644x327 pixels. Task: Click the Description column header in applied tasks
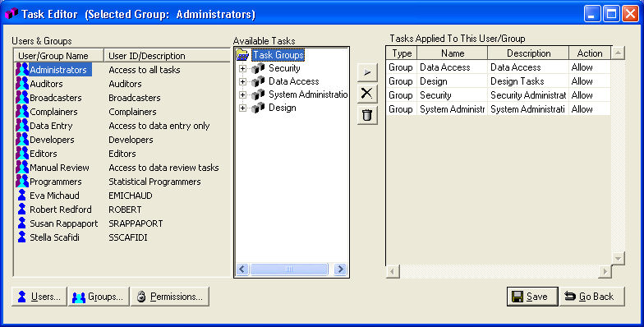tap(529, 53)
